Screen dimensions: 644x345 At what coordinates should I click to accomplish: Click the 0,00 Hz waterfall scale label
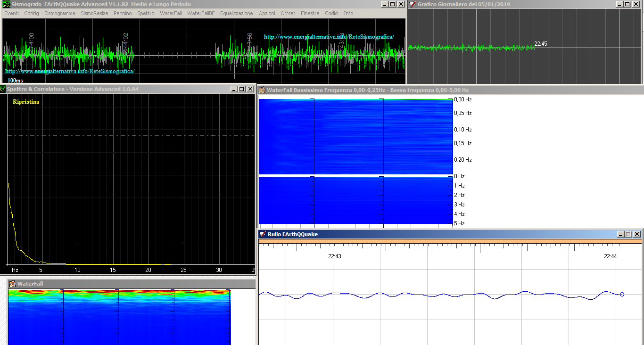pyautogui.click(x=463, y=100)
